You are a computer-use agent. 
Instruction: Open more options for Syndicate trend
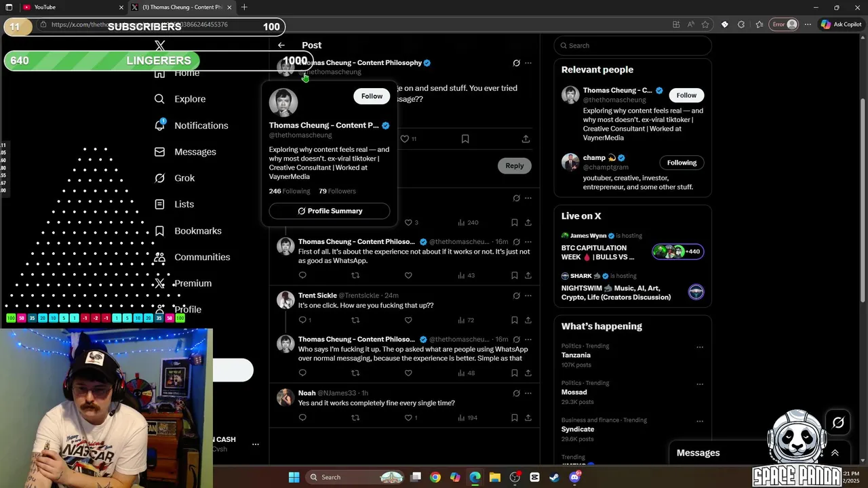(x=700, y=421)
